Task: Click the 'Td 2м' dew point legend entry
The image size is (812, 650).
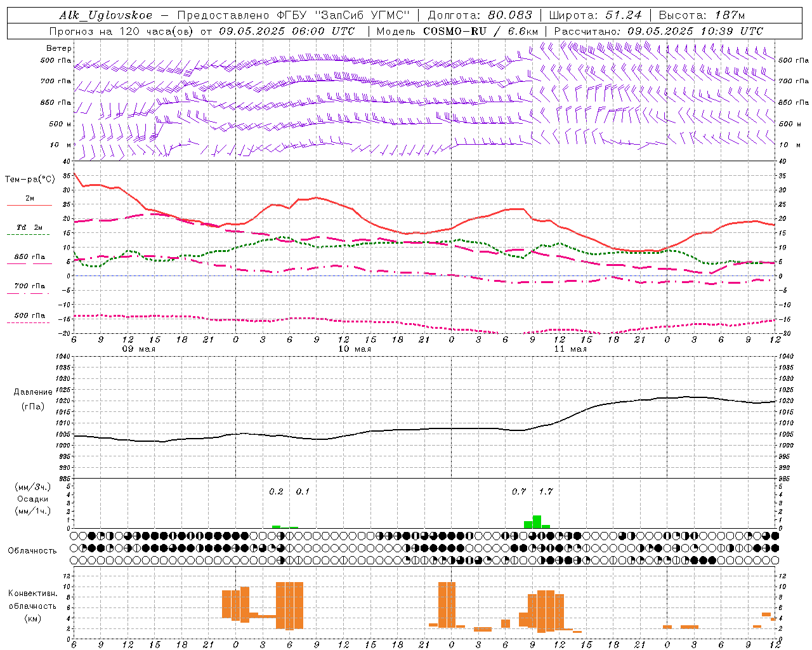Action: [29, 227]
